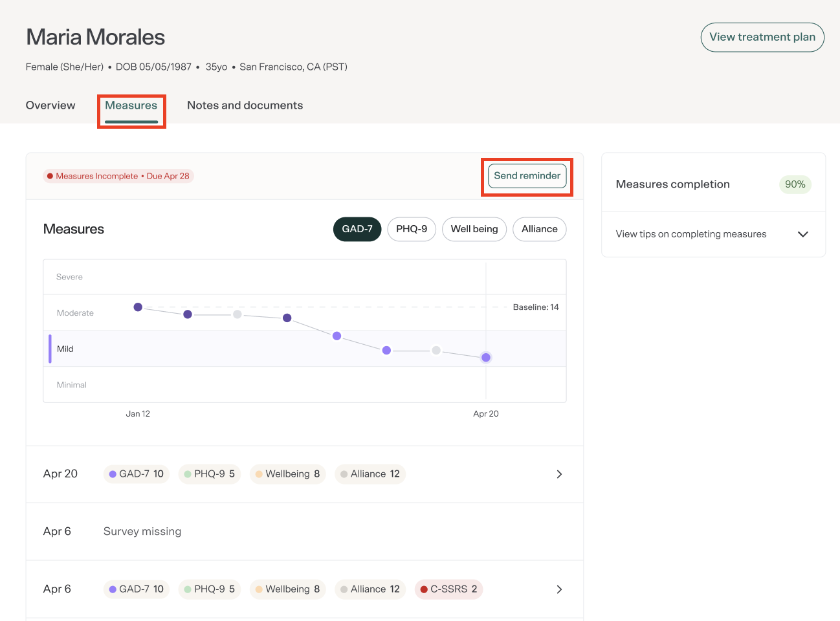Click the Measures completion heading

pyautogui.click(x=673, y=184)
